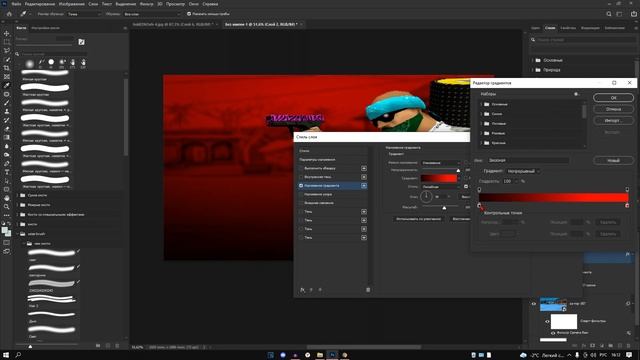The image size is (640, 360).
Task: Open the edit brush icon in Brushes panel
Action: click(82, 42)
